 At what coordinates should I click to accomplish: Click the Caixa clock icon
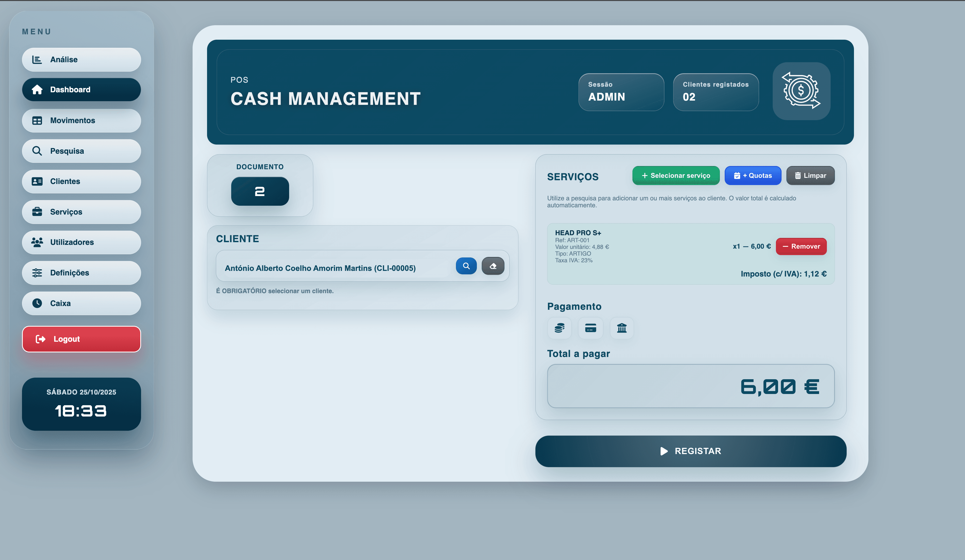click(x=37, y=303)
